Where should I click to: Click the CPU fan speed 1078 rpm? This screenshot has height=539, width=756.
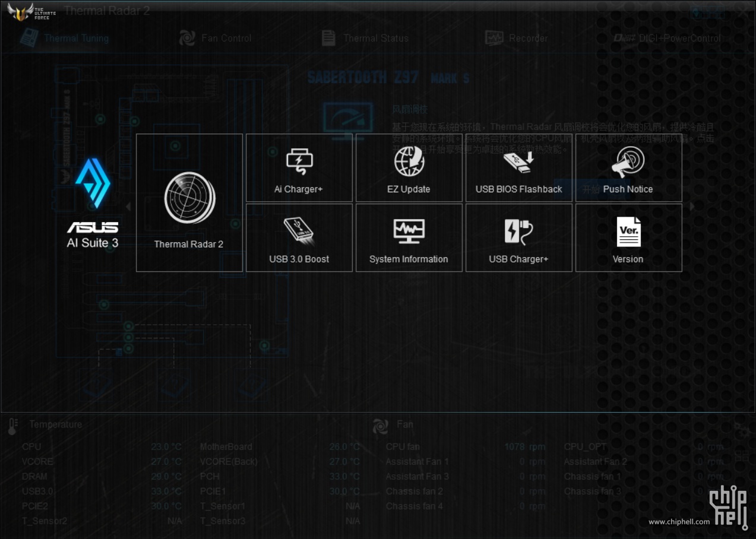(x=525, y=447)
